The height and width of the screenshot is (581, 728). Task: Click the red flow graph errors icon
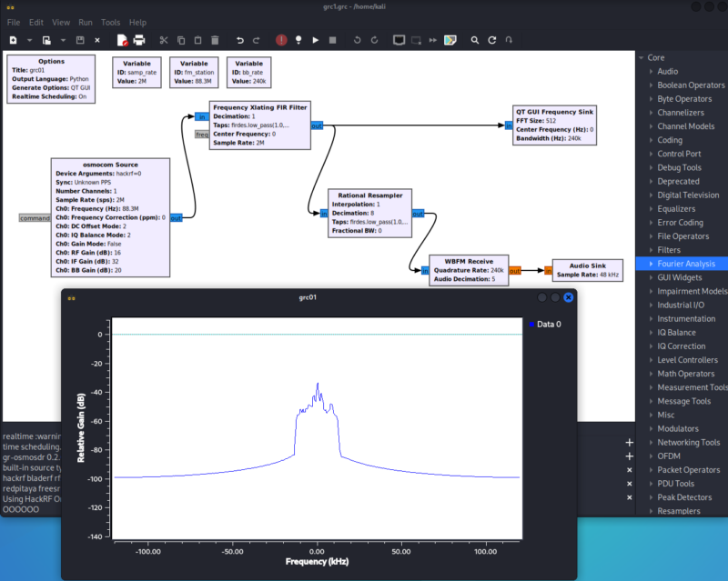(281, 40)
